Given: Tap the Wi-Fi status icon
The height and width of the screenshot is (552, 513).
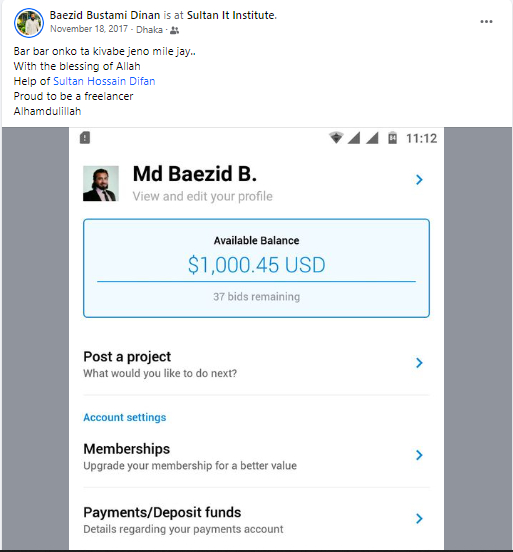Looking at the screenshot, I should pos(336,138).
